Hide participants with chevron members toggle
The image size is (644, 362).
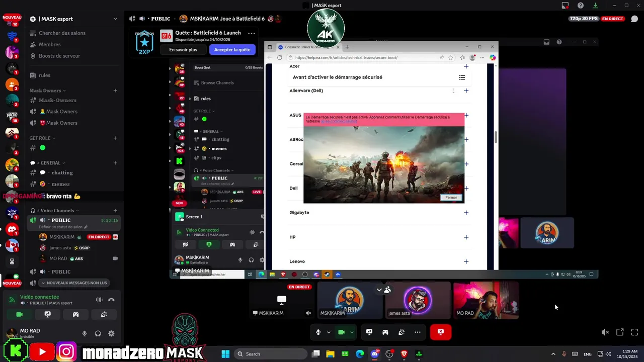pyautogui.click(x=383, y=290)
